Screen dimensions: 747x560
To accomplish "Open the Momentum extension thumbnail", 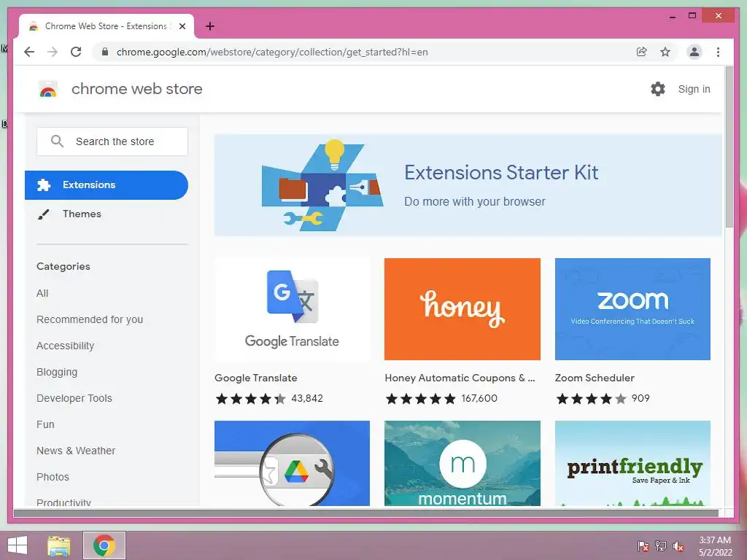I will [x=462, y=463].
